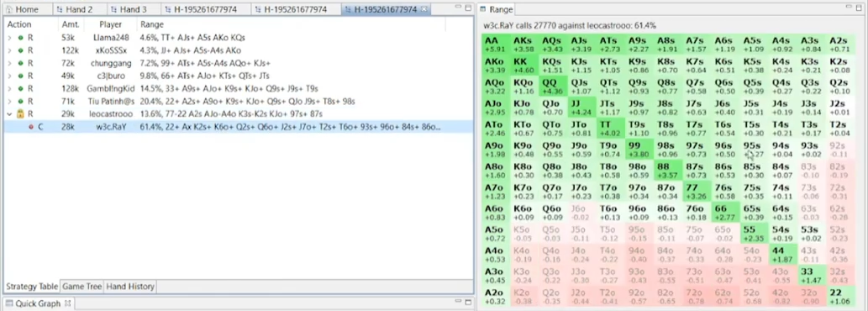The width and height of the screenshot is (868, 311).
Task: Collapse the leocastrooo action row
Action: point(8,114)
